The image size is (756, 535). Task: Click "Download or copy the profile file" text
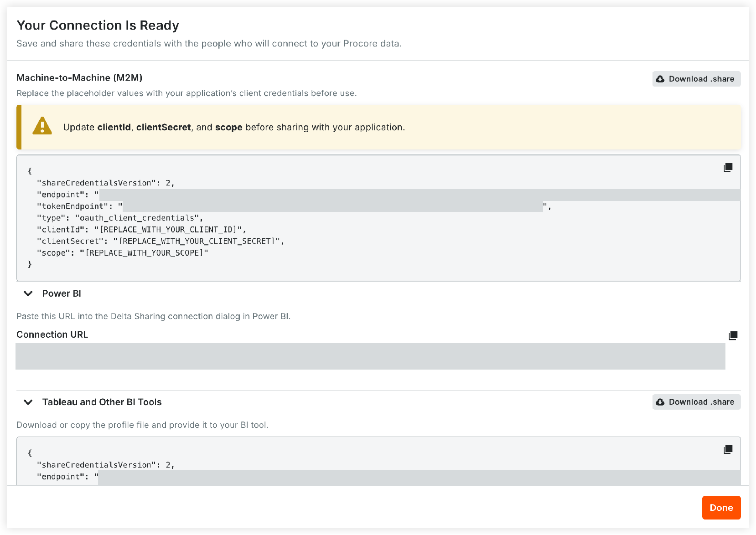[142, 425]
